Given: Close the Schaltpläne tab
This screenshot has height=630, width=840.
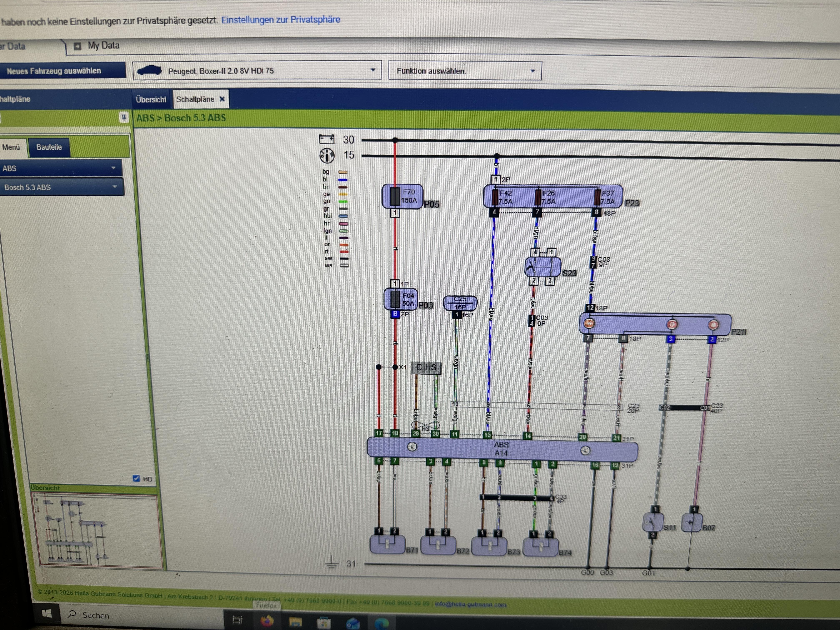Looking at the screenshot, I should [222, 99].
